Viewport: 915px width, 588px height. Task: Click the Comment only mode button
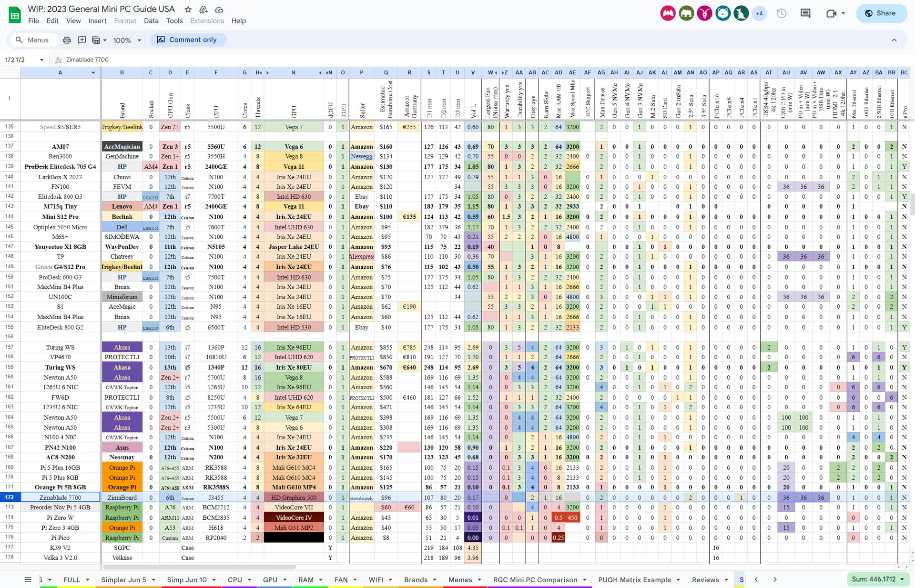[188, 40]
